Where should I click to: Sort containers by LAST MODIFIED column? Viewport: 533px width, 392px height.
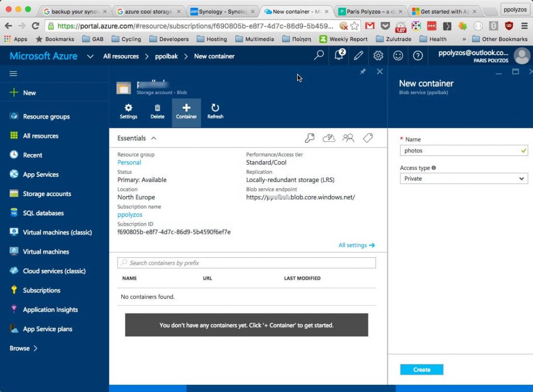302,278
